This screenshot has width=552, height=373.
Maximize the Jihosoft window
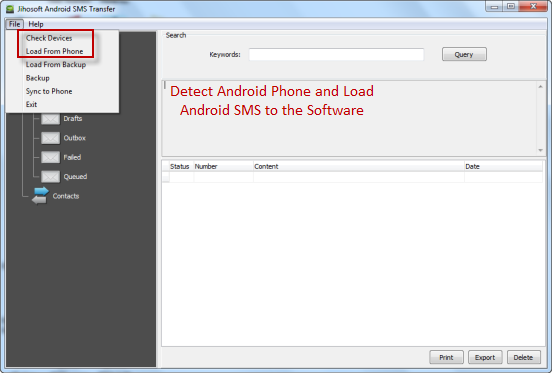[511, 7]
